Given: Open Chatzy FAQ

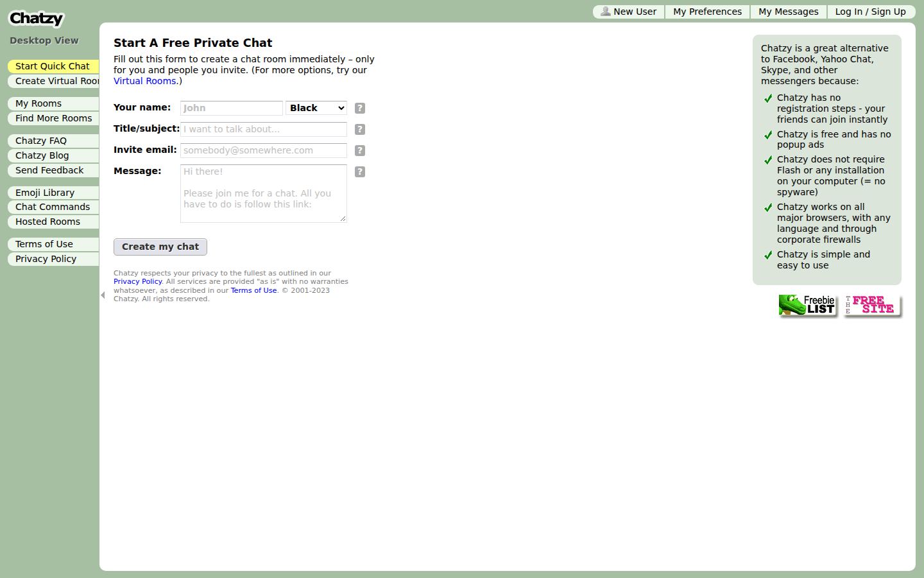Looking at the screenshot, I should pos(53,141).
